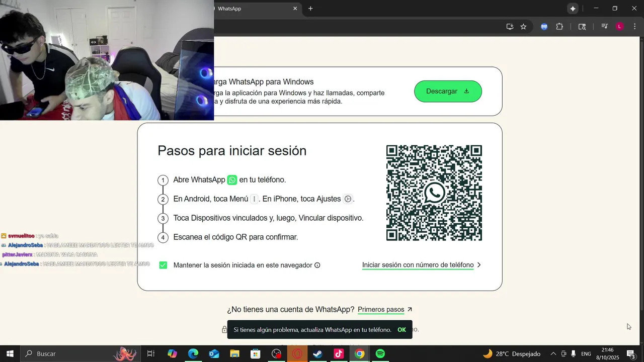Click the Gemini sparkle button in title bar

(573, 9)
